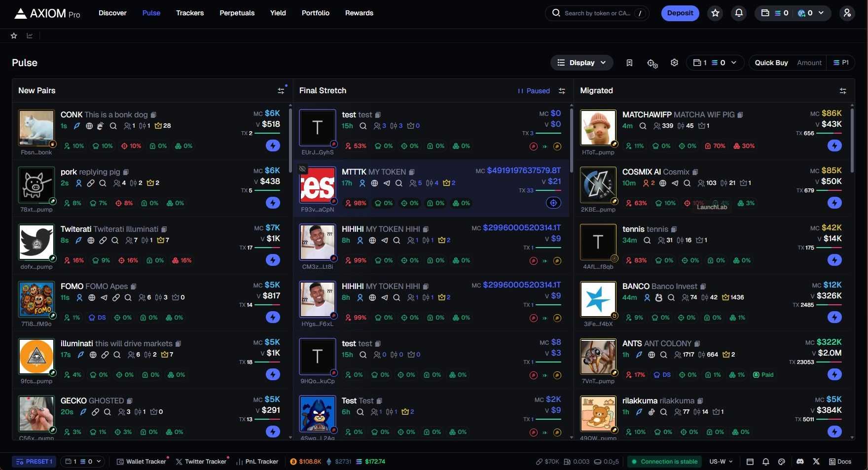Image resolution: width=868 pixels, height=470 pixels.
Task: Select the P1 quick buy preset
Action: pyautogui.click(x=841, y=63)
